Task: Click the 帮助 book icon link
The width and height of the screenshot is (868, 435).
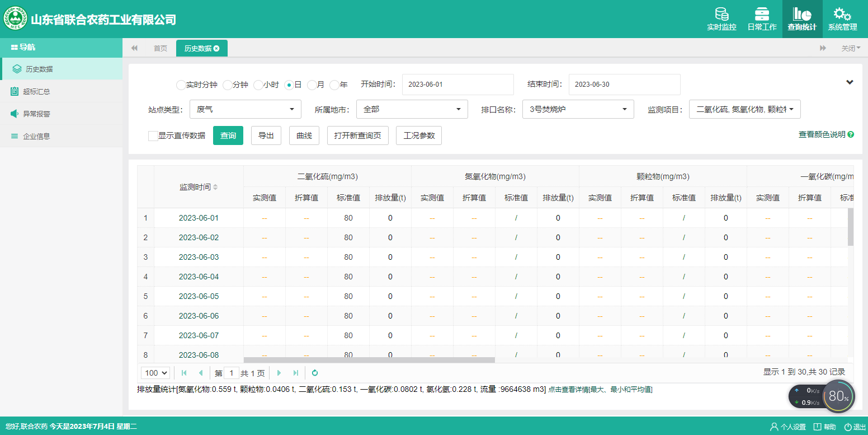Action: [x=825, y=427]
